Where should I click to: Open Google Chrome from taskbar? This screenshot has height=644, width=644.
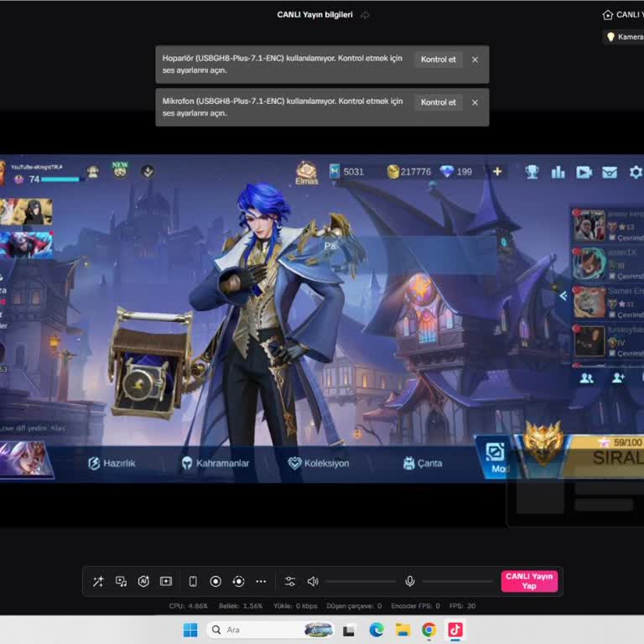[x=428, y=630]
